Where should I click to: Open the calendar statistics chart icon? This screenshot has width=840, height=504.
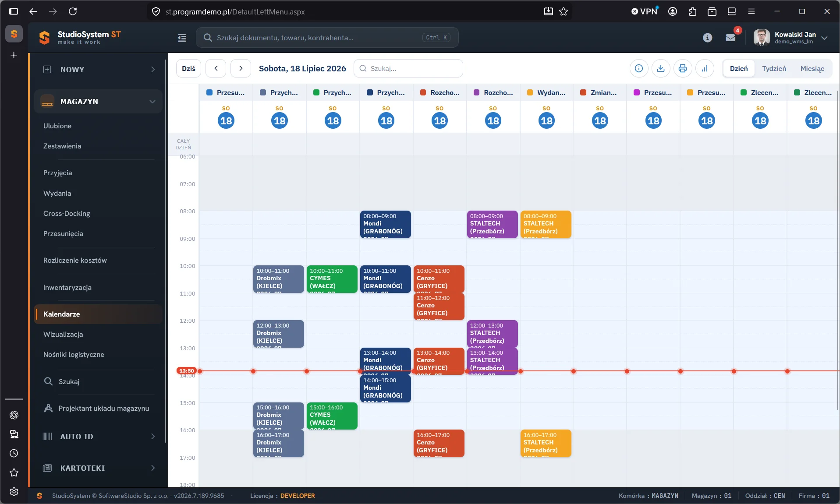pyautogui.click(x=705, y=68)
